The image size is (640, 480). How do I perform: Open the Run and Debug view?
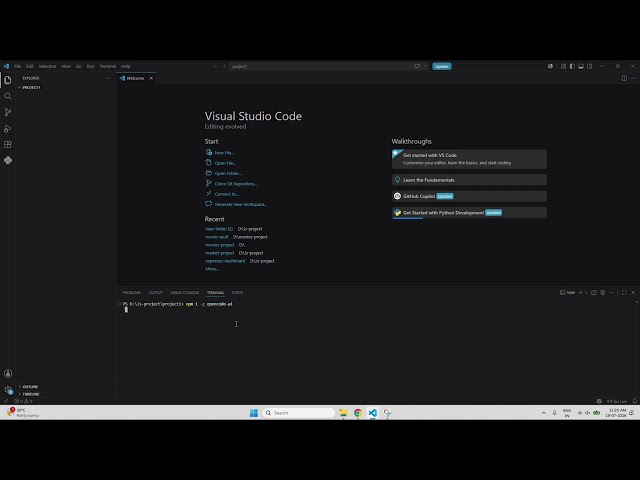click(8, 129)
